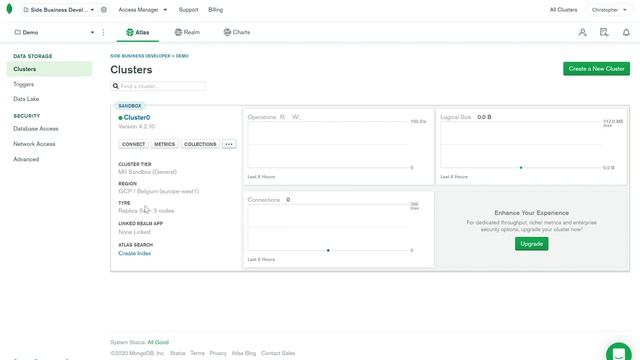
Task: Open the Cluster0 name link
Action: (x=137, y=118)
